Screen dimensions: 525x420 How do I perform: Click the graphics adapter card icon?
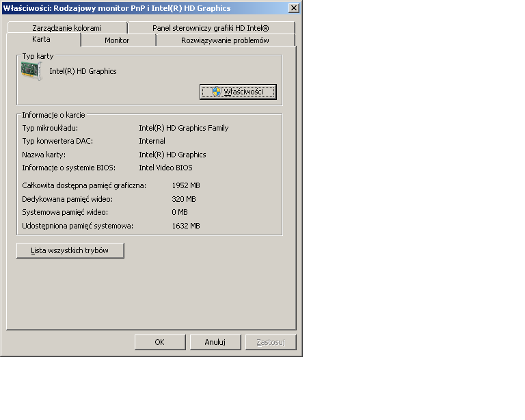coord(31,70)
